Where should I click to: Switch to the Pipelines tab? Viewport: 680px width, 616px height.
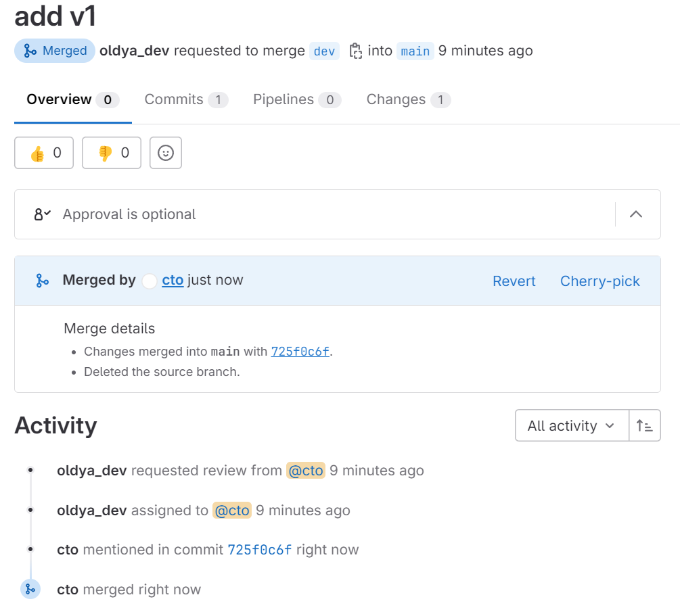(x=297, y=99)
